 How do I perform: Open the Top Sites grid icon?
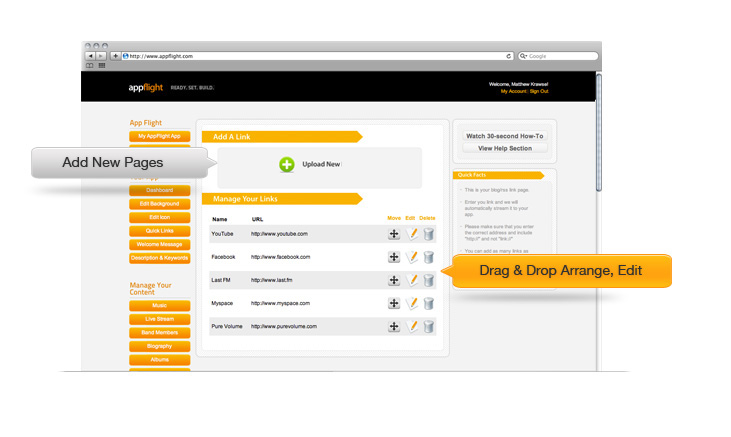[x=102, y=66]
